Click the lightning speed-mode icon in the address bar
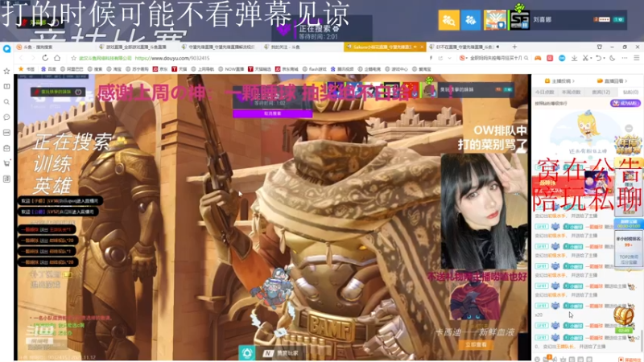This screenshot has width=644, height=362. (431, 58)
